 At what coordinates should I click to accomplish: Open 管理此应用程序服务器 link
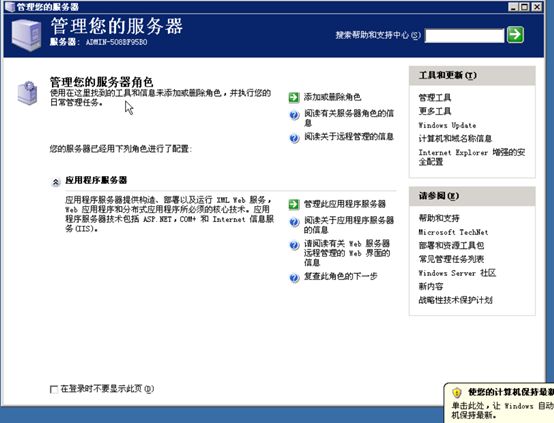[344, 204]
